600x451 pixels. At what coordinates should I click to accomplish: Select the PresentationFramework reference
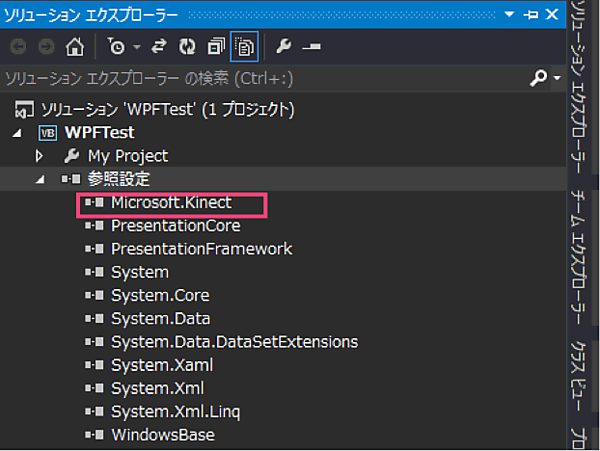coord(201,249)
